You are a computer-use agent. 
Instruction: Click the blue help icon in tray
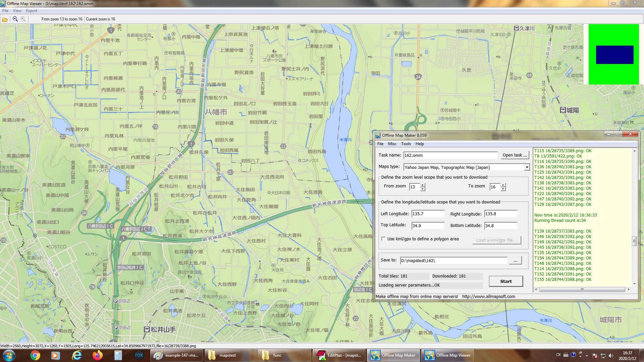pos(573,355)
